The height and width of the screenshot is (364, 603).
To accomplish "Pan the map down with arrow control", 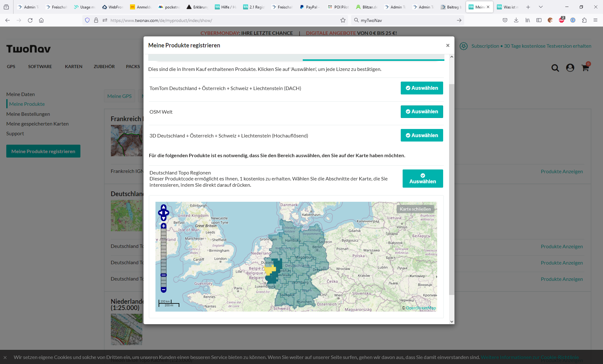I will [x=164, y=218].
